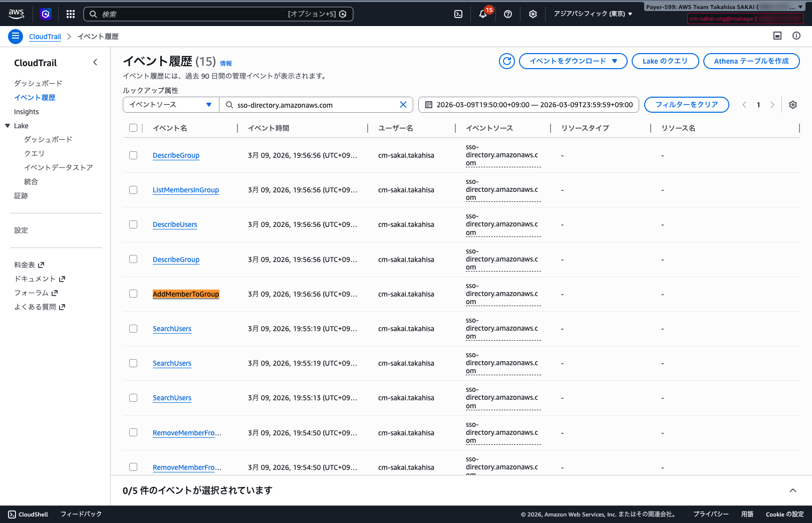812x523 pixels.
Task: Open the AWS services grid menu
Action: 71,14
